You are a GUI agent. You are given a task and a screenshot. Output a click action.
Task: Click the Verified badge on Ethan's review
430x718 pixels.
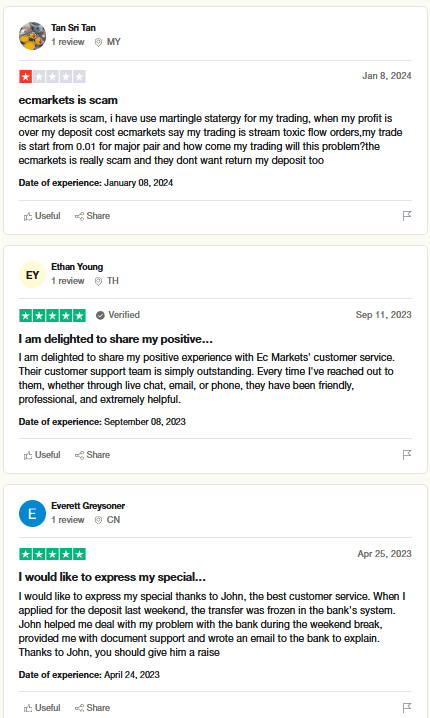pos(118,315)
